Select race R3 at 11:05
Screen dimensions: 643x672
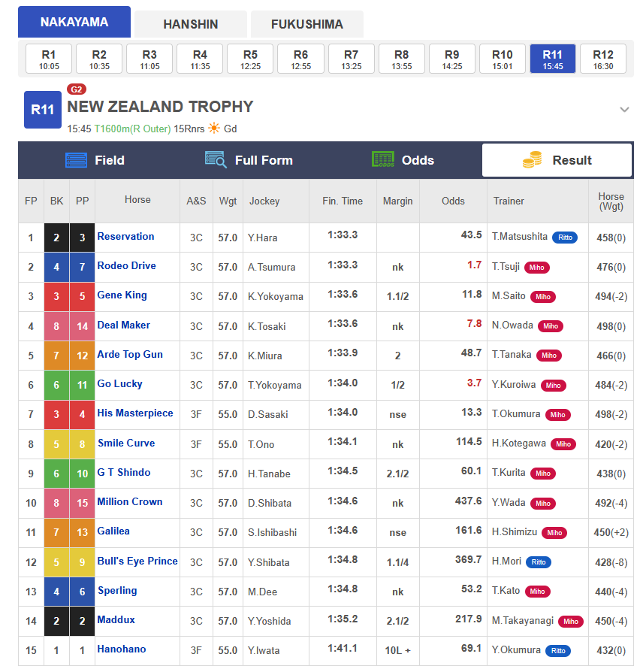149,59
